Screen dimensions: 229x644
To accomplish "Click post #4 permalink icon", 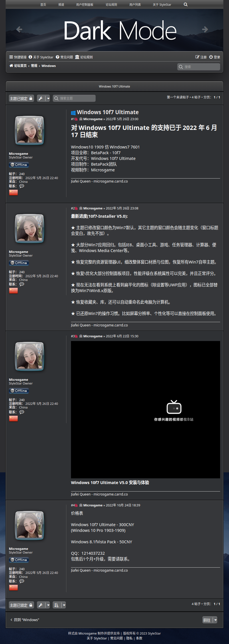I will (76, 506).
